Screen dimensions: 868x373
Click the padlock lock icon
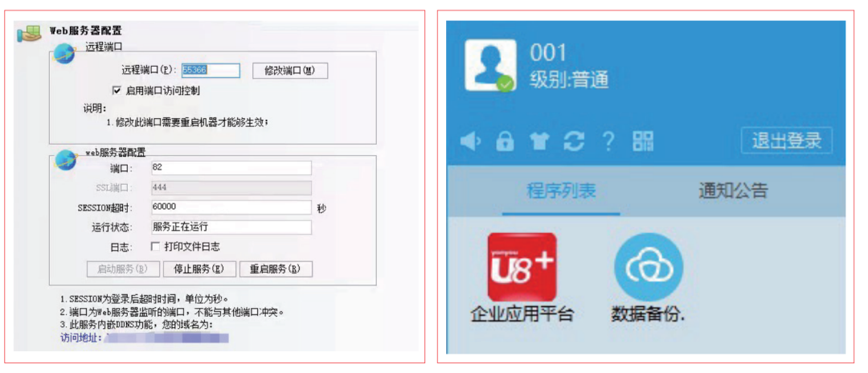click(x=505, y=141)
